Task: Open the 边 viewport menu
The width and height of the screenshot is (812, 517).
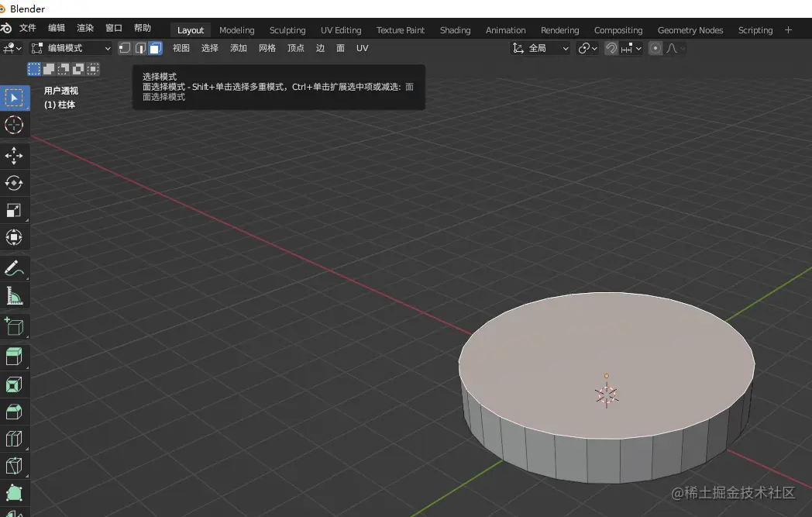Action: click(x=320, y=48)
